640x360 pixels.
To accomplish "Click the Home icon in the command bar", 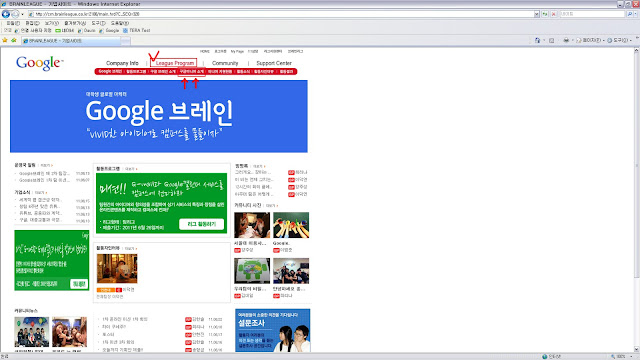I will tap(538, 40).
